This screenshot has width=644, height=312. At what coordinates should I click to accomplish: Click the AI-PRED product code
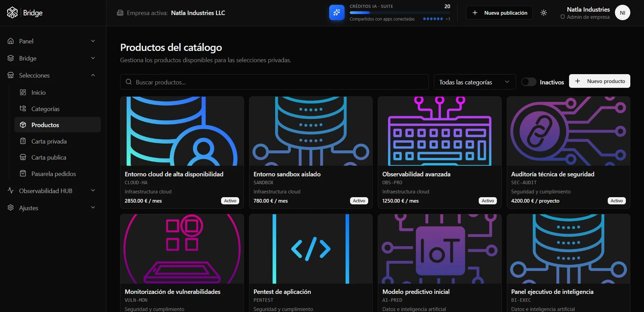click(x=392, y=300)
